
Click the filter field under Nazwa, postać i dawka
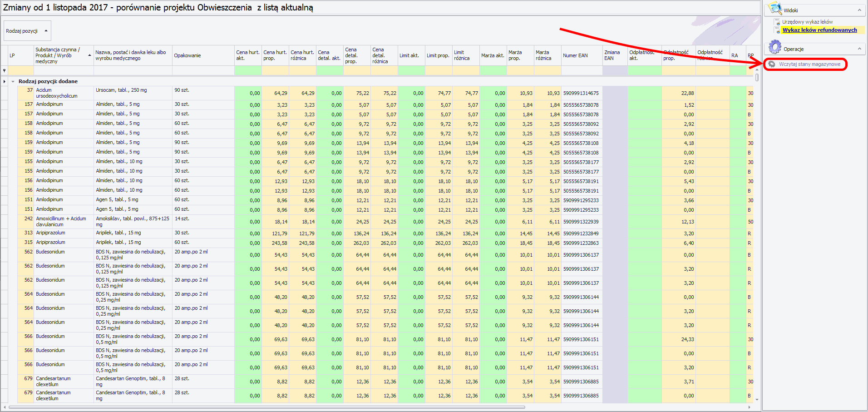click(133, 70)
